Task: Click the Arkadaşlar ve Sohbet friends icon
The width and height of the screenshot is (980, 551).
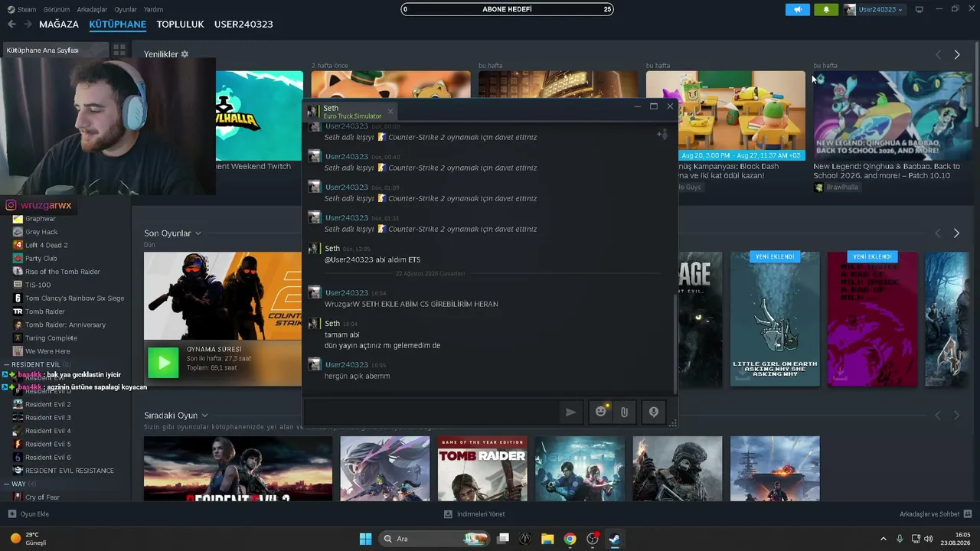Action: click(x=968, y=514)
